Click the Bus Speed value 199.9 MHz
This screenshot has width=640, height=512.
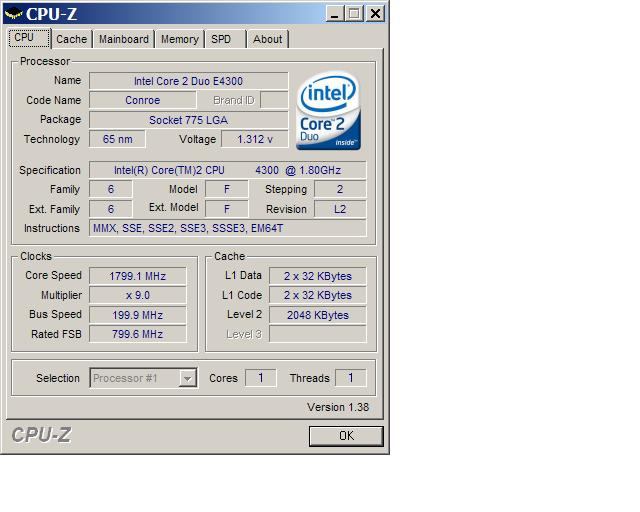(x=138, y=315)
